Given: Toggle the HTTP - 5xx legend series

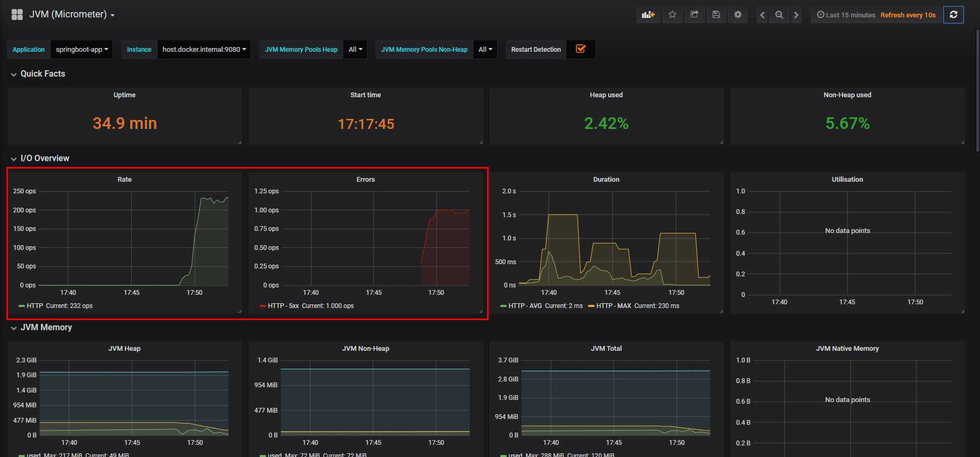Looking at the screenshot, I should click(283, 306).
